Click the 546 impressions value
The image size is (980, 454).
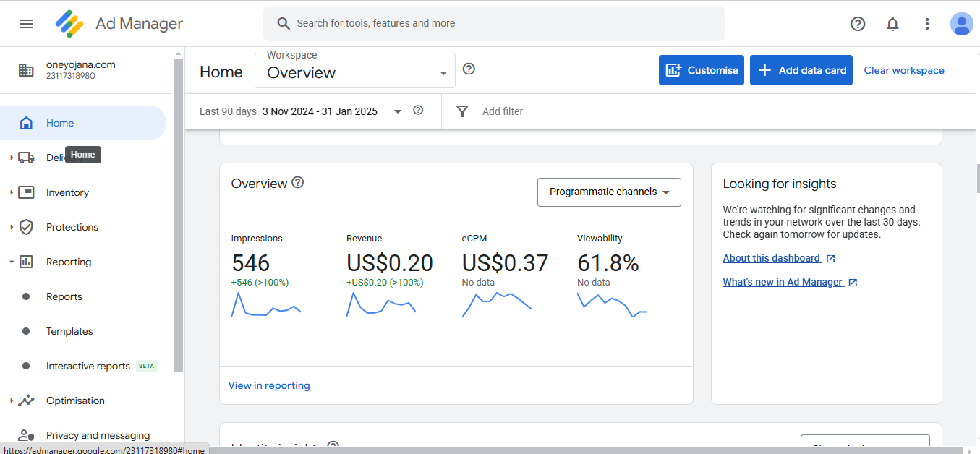[x=250, y=263]
